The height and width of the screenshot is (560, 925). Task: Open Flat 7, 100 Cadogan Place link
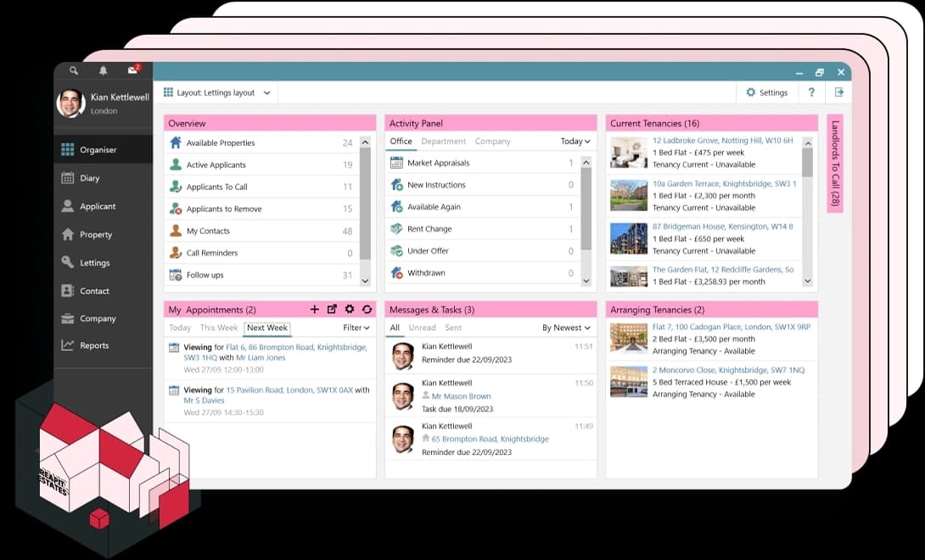[x=731, y=327]
